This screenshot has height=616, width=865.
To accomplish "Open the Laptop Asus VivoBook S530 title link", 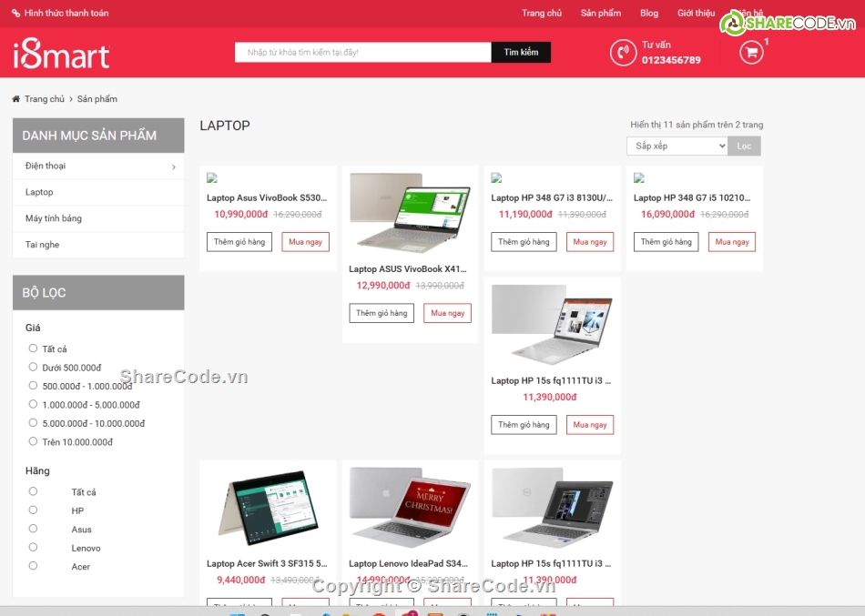I will tap(267, 198).
